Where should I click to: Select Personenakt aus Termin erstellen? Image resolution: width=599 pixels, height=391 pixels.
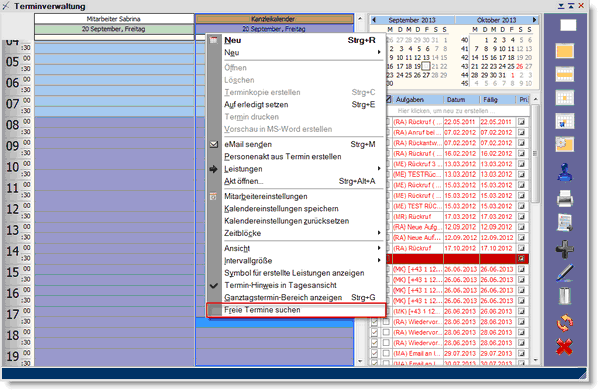295,157
